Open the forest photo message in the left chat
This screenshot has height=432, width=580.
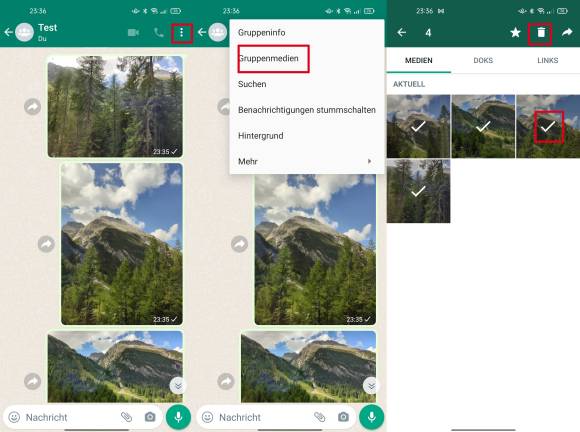coord(115,107)
